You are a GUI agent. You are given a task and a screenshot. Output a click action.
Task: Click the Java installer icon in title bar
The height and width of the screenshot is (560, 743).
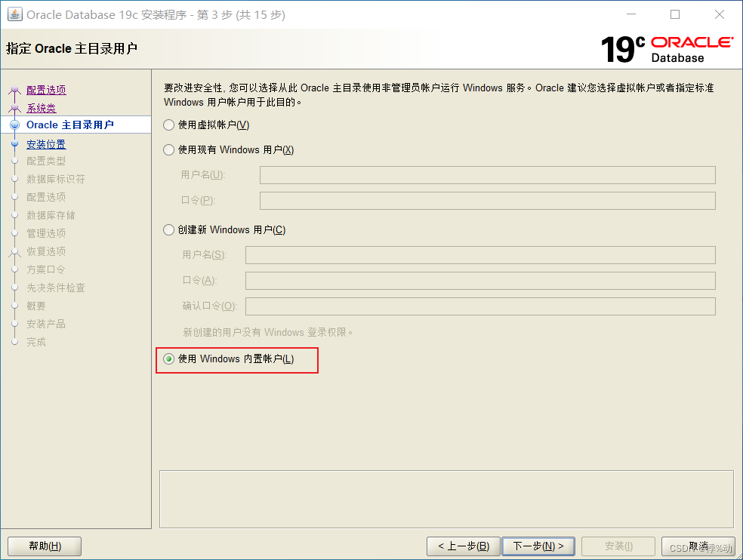coord(14,14)
